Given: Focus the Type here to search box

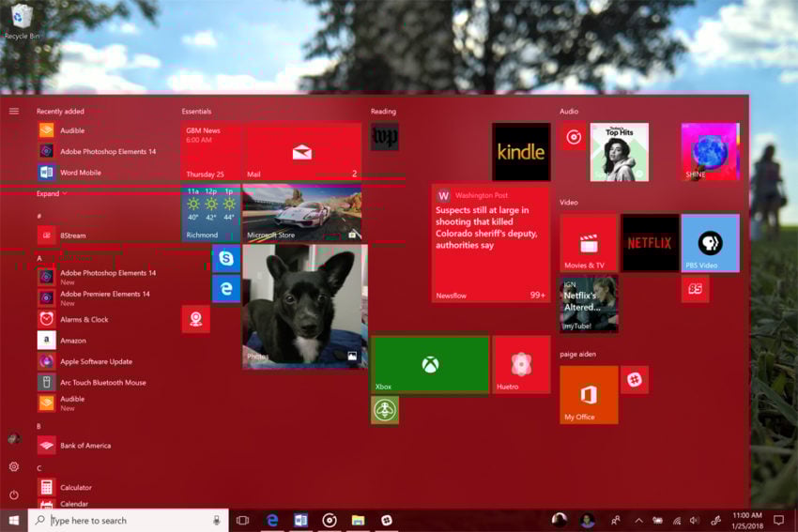Looking at the screenshot, I should coord(129,521).
